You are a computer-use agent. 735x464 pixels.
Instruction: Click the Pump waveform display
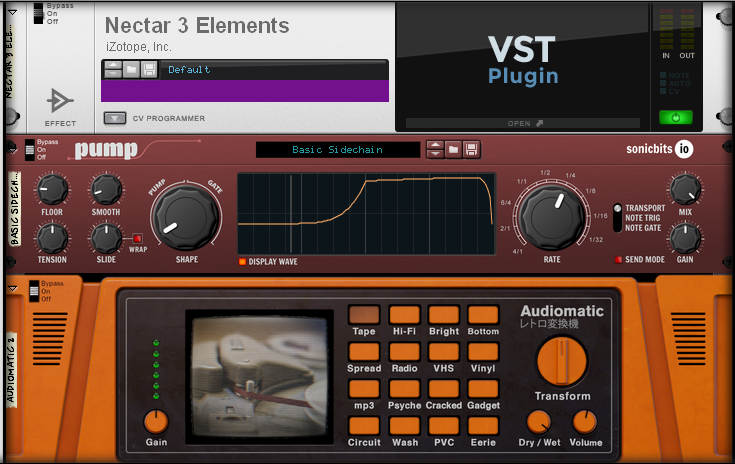[367, 214]
